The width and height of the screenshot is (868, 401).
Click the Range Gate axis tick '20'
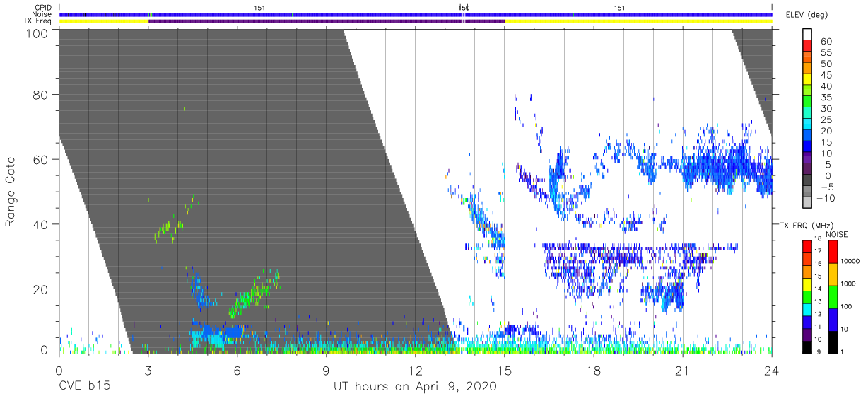click(40, 289)
